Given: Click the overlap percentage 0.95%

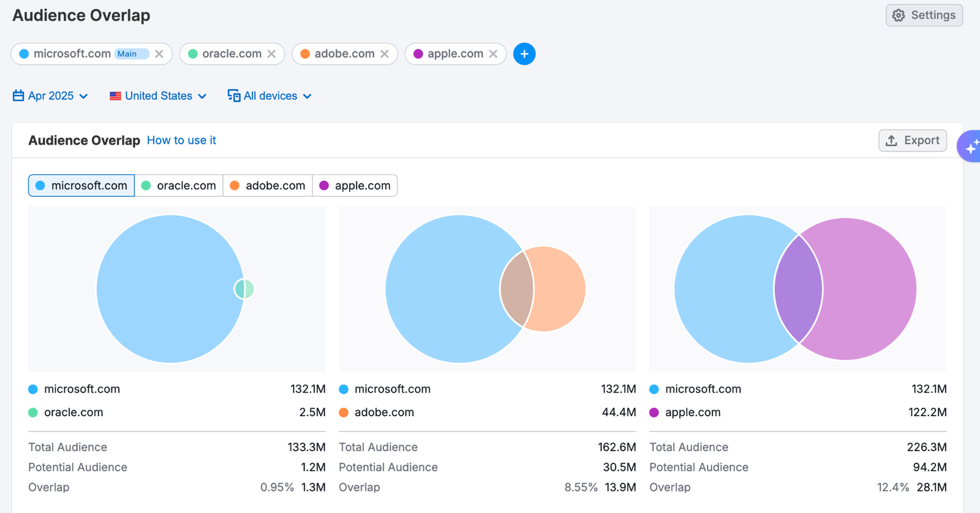Looking at the screenshot, I should (277, 487).
